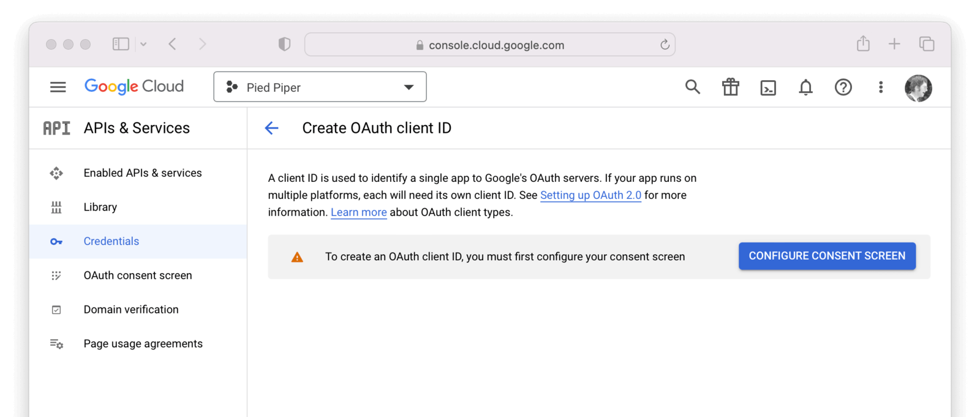Open the Safari share menu
Viewport: 980px width, 417px height.
pos(863,43)
